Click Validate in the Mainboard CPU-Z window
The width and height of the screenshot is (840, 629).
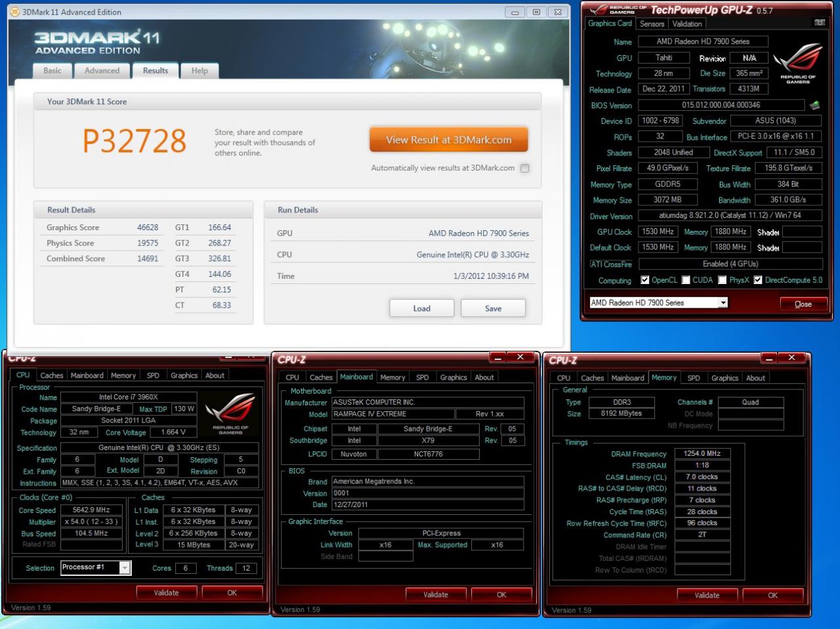pyautogui.click(x=436, y=595)
